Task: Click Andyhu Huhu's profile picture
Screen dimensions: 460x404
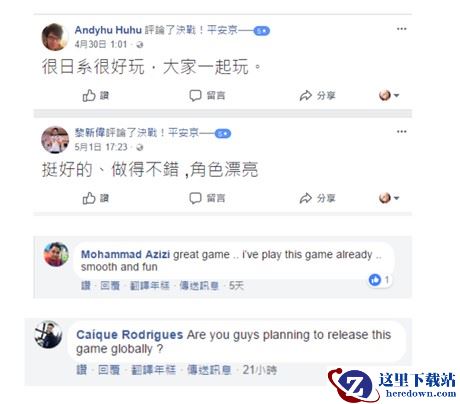Action: coord(55,37)
